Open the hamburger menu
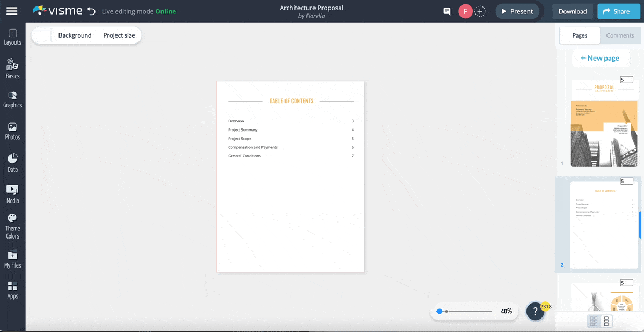Viewport: 644px width, 332px height. click(x=12, y=11)
